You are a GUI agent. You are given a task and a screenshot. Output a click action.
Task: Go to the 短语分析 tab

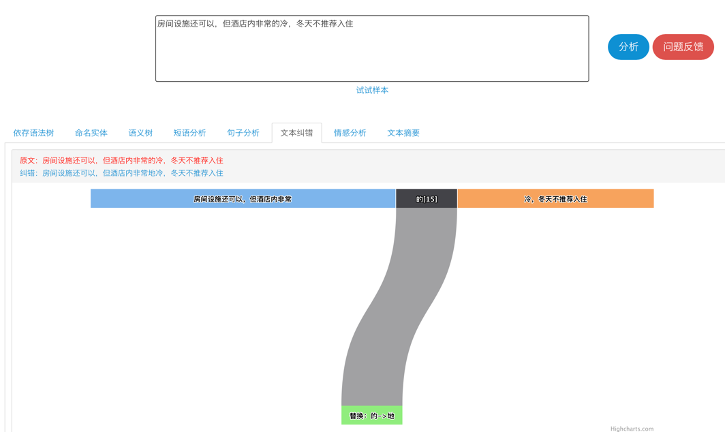[x=189, y=132]
